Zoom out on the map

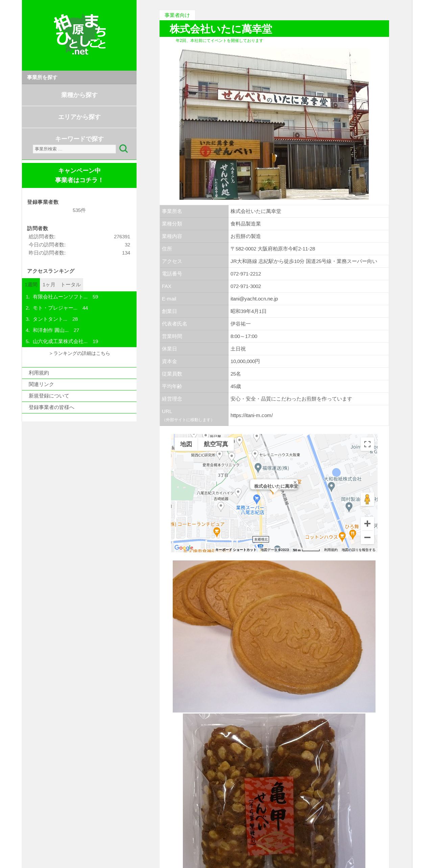point(367,537)
